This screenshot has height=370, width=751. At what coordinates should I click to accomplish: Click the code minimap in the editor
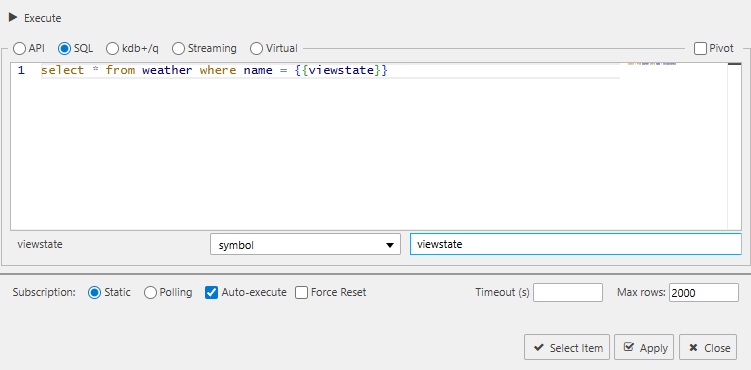coord(651,64)
